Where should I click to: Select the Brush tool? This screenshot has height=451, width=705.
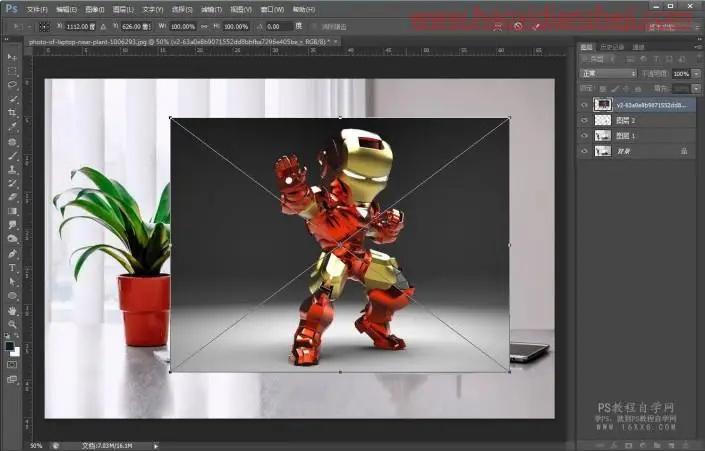coord(12,156)
